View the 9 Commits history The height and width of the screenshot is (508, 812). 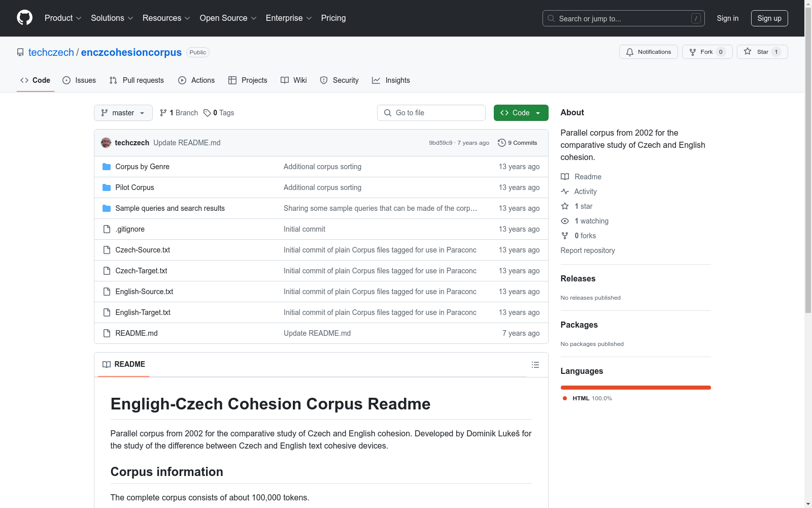click(x=518, y=143)
